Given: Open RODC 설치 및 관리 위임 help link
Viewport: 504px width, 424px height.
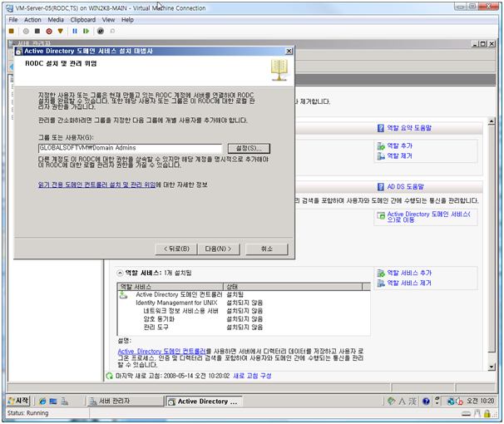Looking at the screenshot, I should (96, 185).
